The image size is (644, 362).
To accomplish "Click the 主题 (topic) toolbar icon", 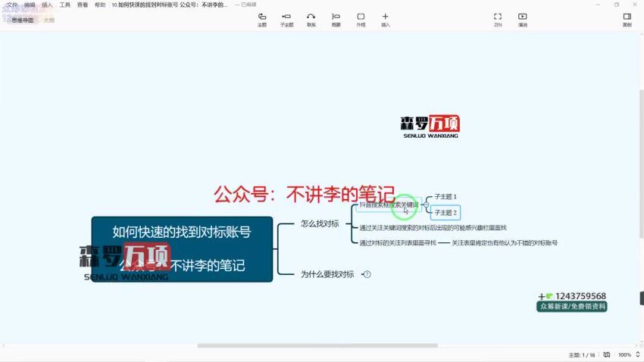I will (x=262, y=19).
